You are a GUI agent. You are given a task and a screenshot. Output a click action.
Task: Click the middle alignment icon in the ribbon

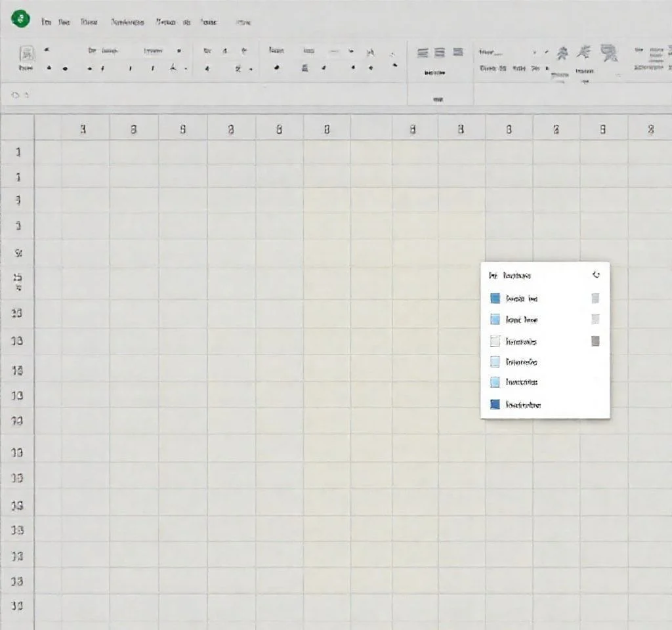[x=440, y=52]
